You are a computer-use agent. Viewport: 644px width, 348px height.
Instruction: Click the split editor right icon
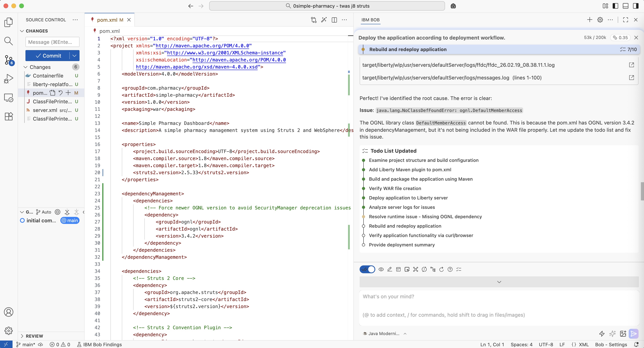334,20
